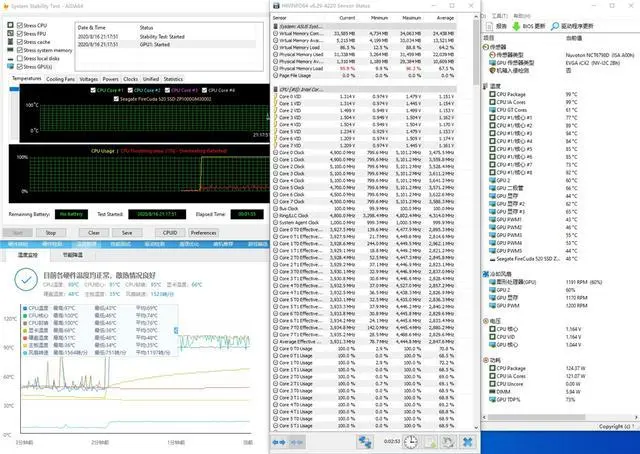Click the Stop button
The width and height of the screenshot is (640, 454).
coord(51,233)
